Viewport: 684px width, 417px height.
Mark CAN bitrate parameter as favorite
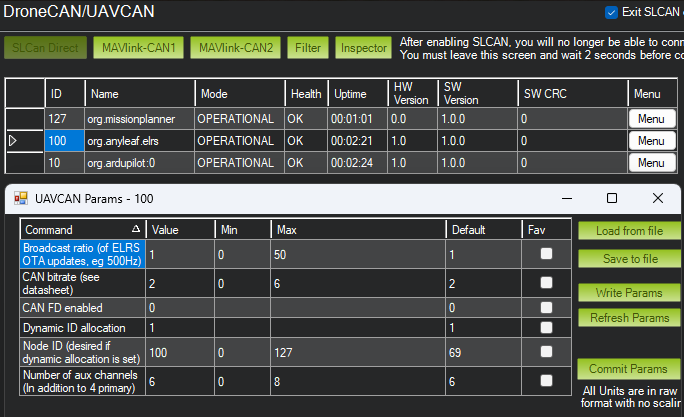point(546,283)
